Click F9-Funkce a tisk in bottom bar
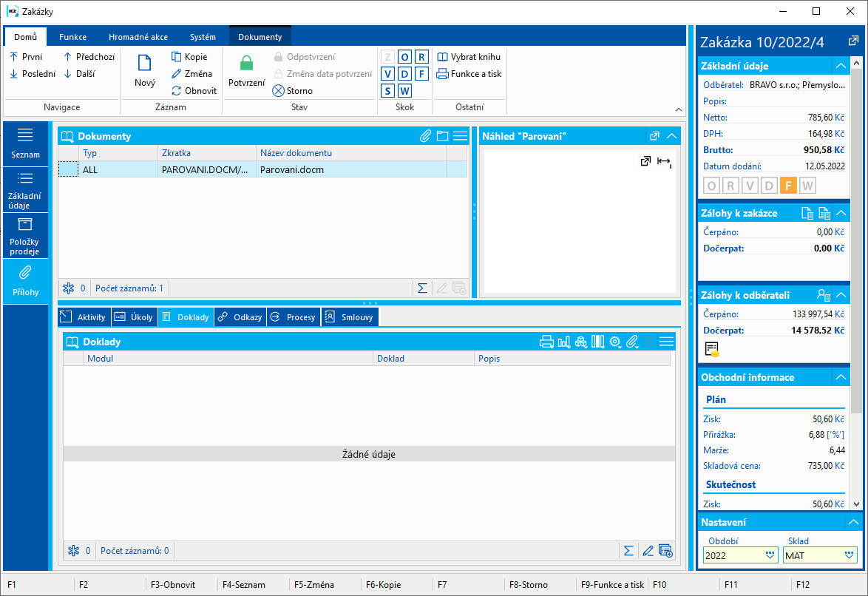868x596 pixels. point(612,584)
